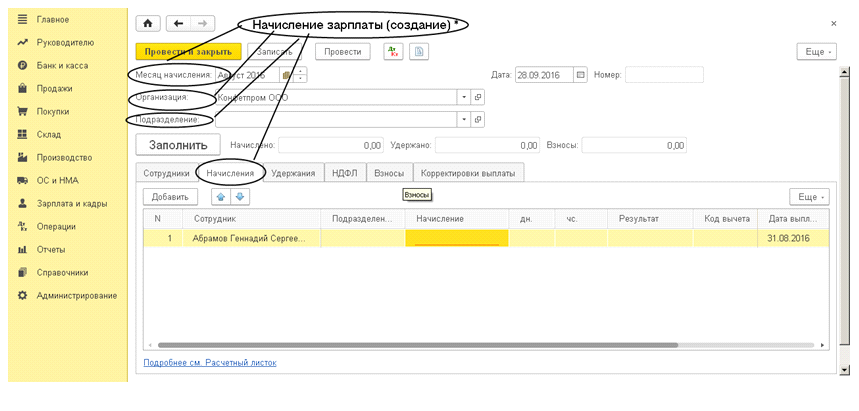This screenshot has height=411, width=859.
Task: Open the ОС и НМА truck icon
Action: click(22, 180)
